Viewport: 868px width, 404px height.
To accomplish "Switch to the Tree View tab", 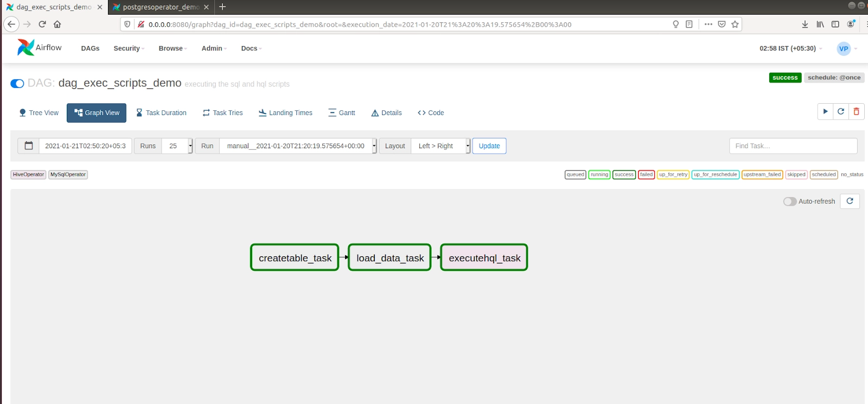I will 39,113.
